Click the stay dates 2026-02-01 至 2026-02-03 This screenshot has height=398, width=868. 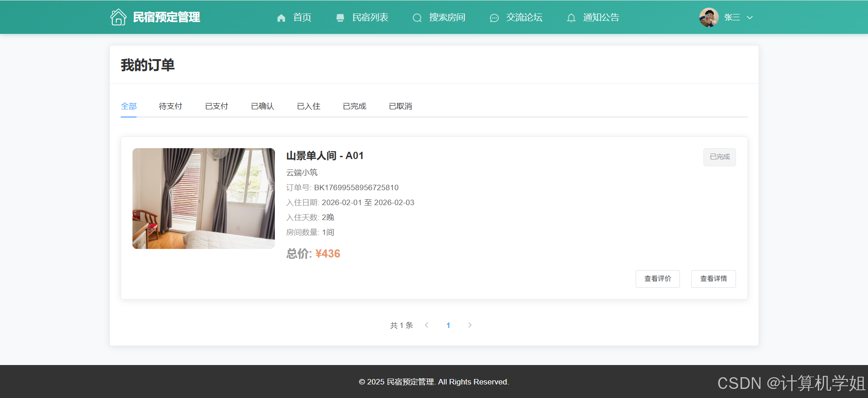coord(368,202)
